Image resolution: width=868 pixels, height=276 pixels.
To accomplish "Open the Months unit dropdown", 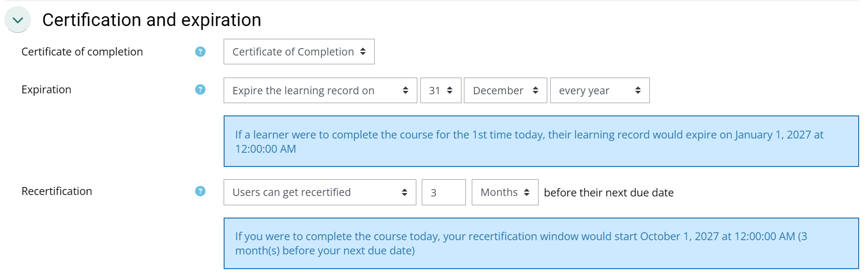I will pos(505,192).
